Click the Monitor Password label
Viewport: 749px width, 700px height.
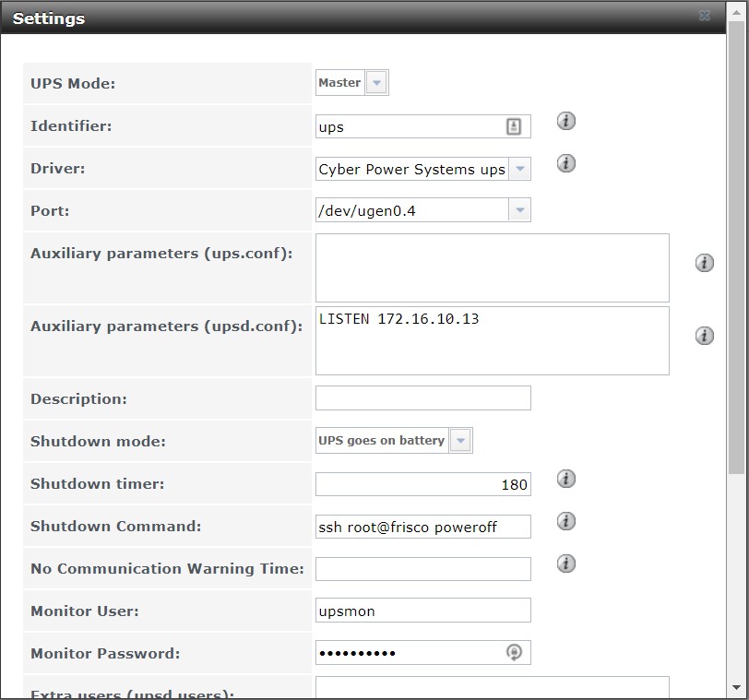click(105, 653)
